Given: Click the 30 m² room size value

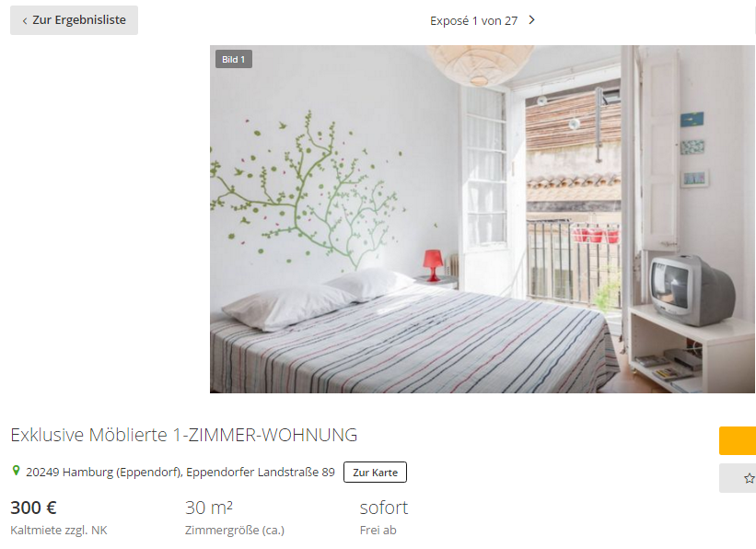Looking at the screenshot, I should [x=209, y=508].
